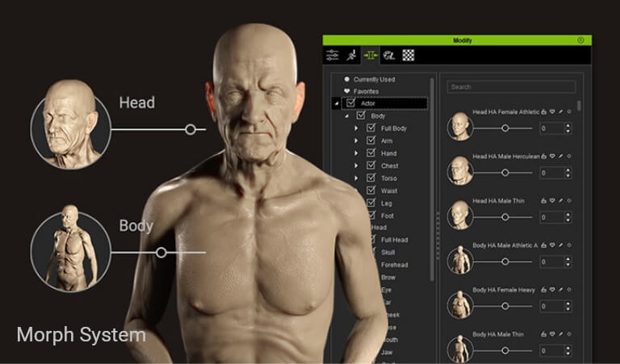Click the morph Search field

[512, 87]
